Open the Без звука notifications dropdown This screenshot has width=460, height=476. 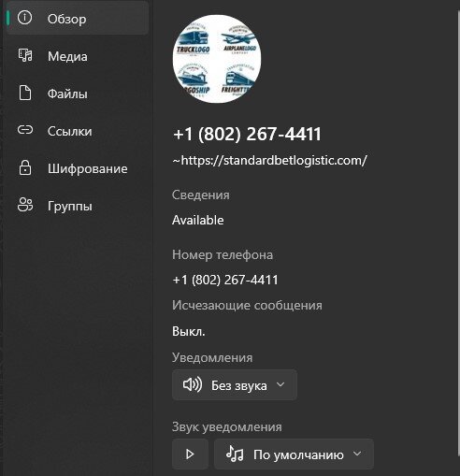coord(235,385)
